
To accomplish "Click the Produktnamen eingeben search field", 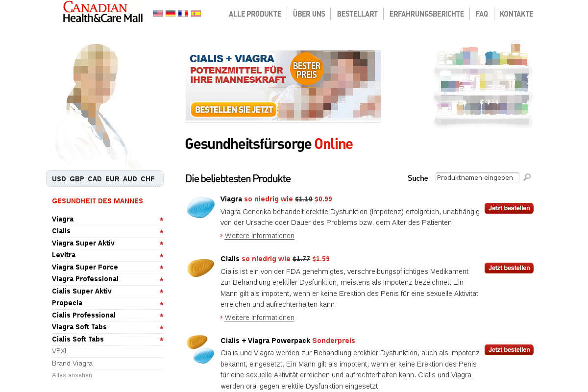I will [477, 177].
